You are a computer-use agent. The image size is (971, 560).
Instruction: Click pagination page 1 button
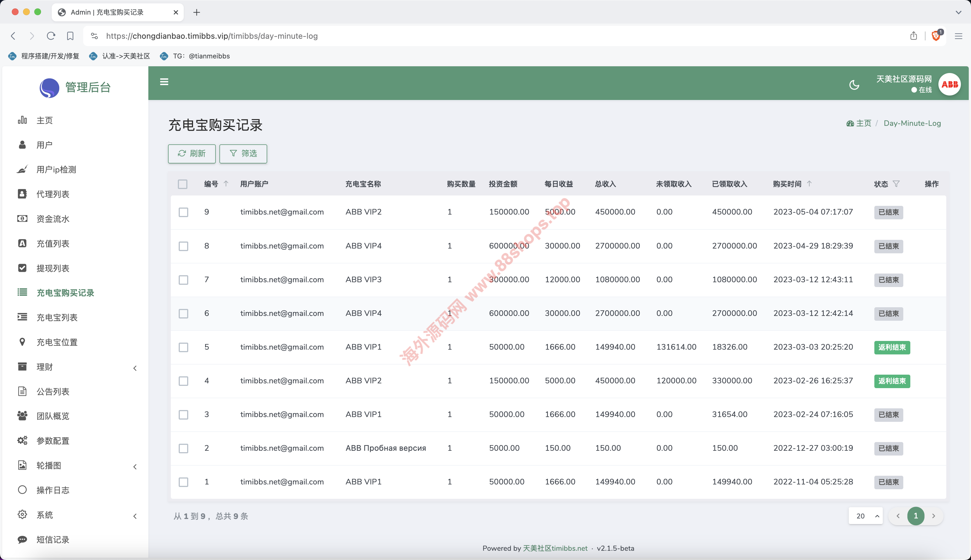pyautogui.click(x=915, y=516)
